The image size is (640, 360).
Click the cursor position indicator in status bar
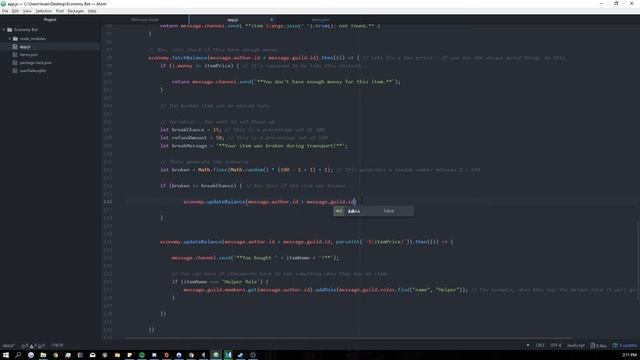tap(58, 345)
